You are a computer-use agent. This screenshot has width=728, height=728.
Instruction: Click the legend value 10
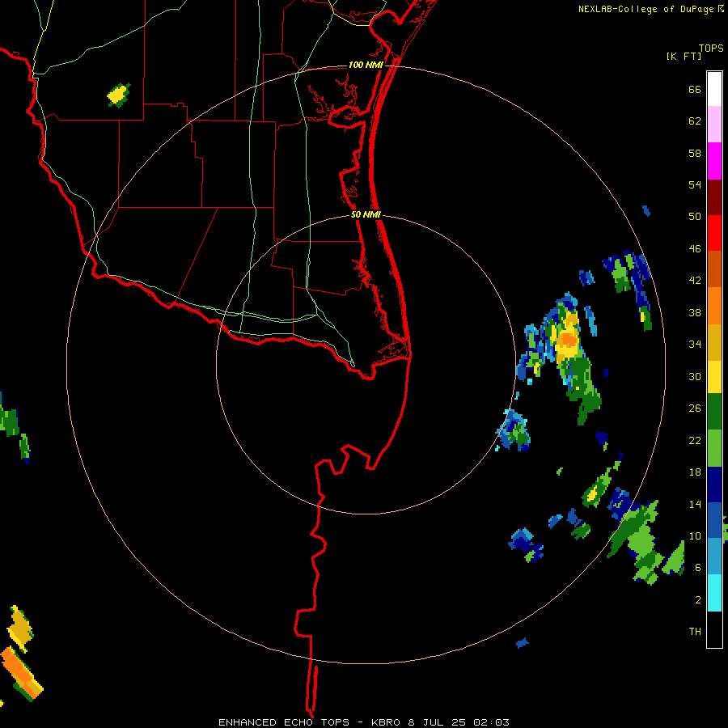coord(695,536)
